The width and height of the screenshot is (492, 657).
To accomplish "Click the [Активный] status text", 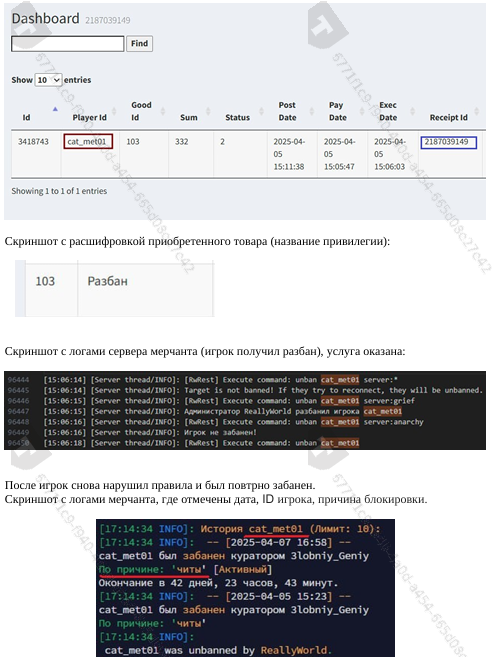I will 243,569.
